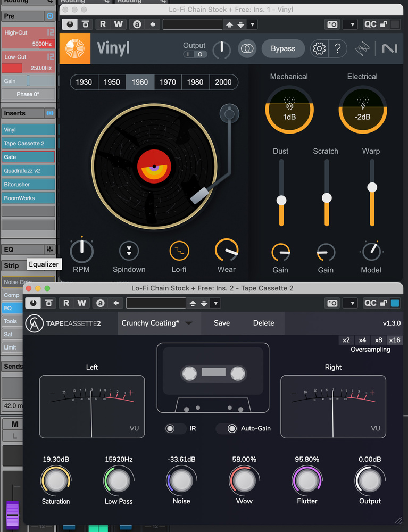Click the iZotope logo icon

coord(362,48)
